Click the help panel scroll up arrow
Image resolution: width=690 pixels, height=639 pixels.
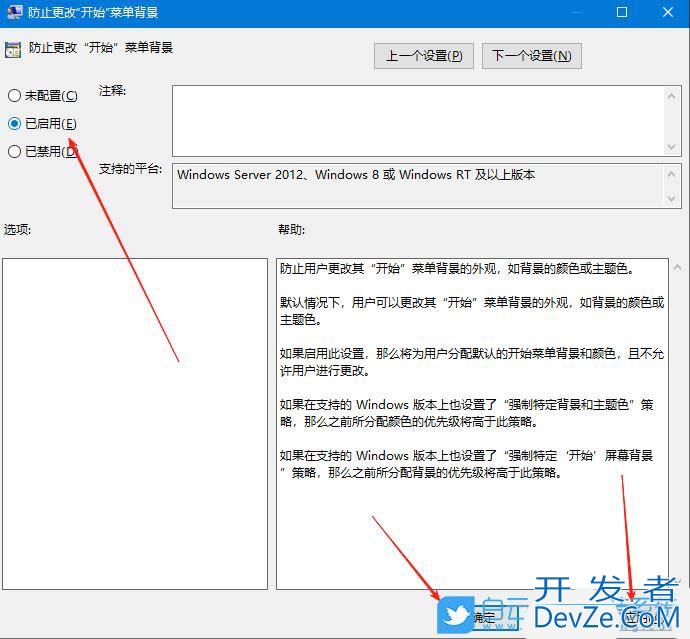(x=678, y=267)
